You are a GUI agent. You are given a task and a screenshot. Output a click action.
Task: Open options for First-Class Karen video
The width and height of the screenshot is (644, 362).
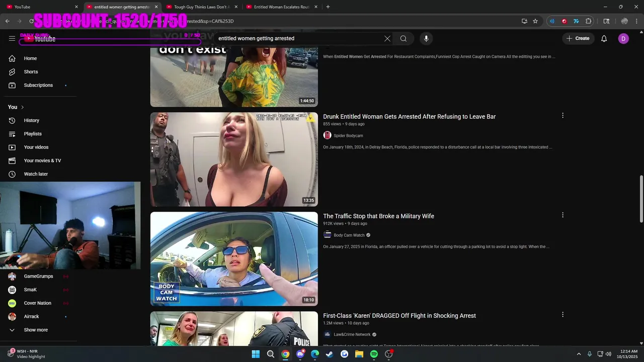click(x=562, y=315)
